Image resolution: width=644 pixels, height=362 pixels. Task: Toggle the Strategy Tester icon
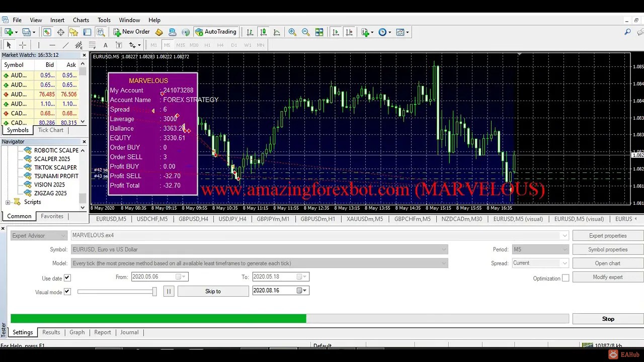[x=101, y=32]
